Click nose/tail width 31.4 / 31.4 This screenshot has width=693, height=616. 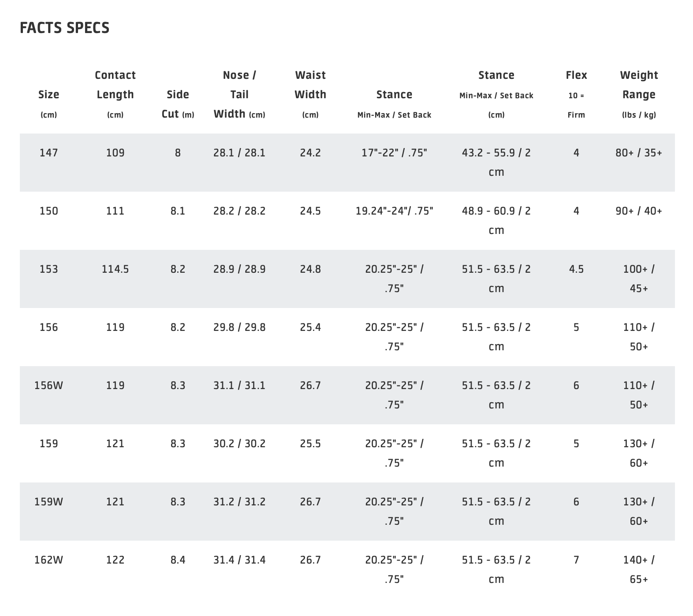tap(239, 560)
